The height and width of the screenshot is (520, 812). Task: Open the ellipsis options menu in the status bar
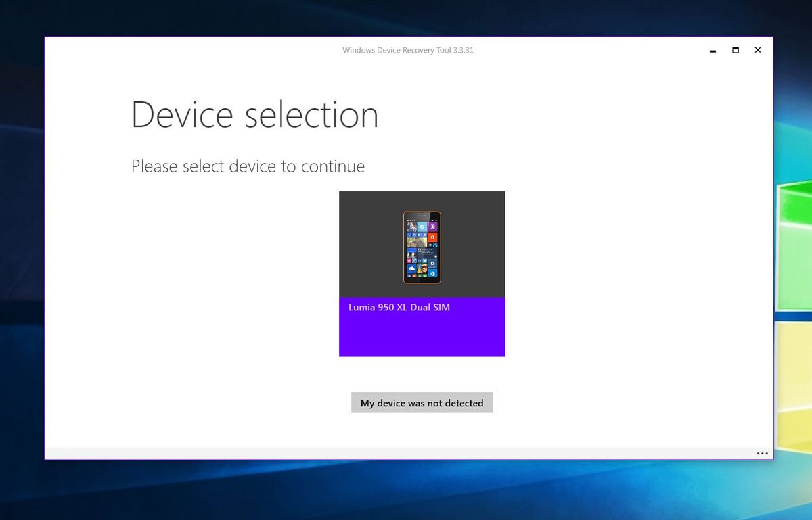763,453
